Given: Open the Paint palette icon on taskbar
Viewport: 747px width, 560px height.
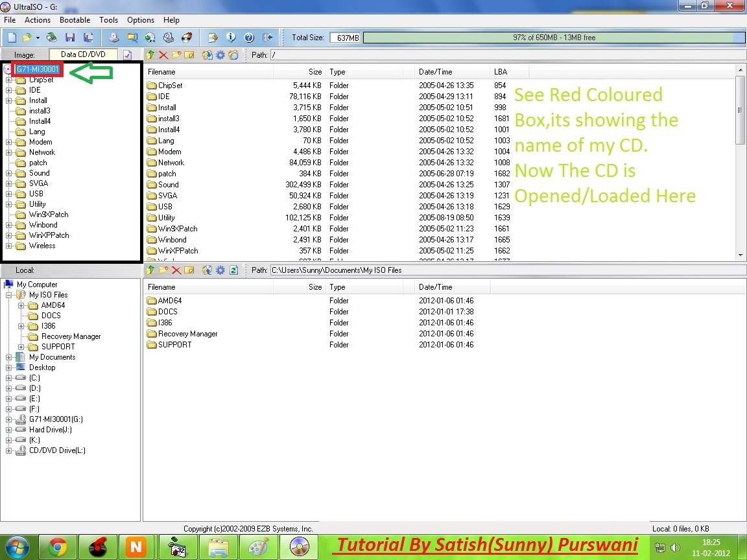Looking at the screenshot, I should click(259, 547).
